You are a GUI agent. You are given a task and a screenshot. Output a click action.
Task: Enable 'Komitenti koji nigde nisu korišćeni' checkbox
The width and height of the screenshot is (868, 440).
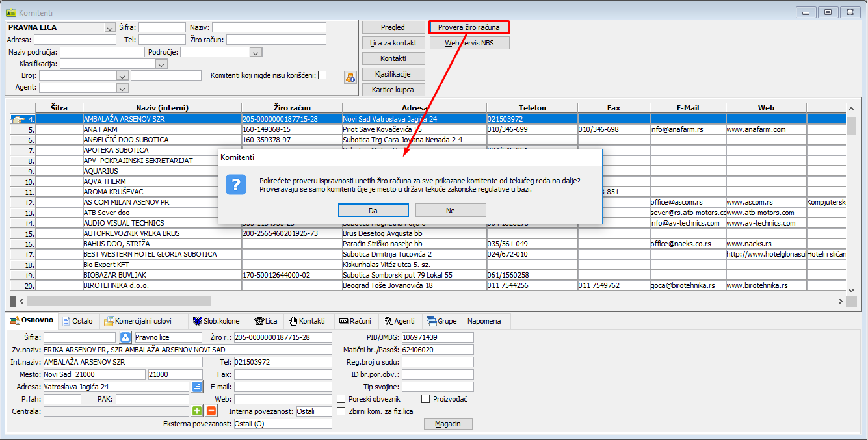tap(322, 75)
